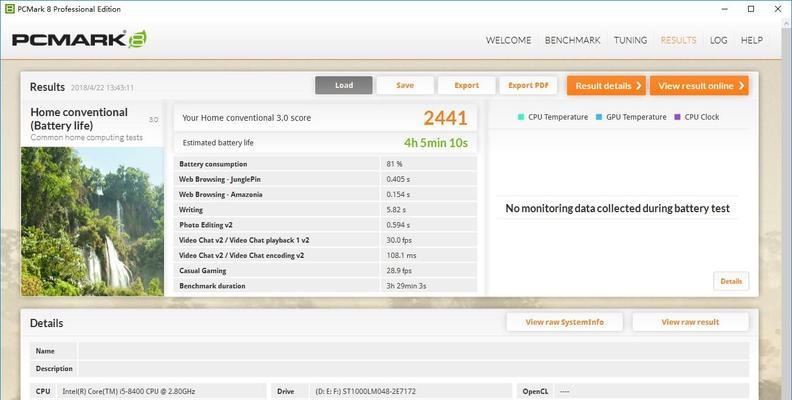
Task: Click the CPU Clock legend swatch
Action: [677, 117]
